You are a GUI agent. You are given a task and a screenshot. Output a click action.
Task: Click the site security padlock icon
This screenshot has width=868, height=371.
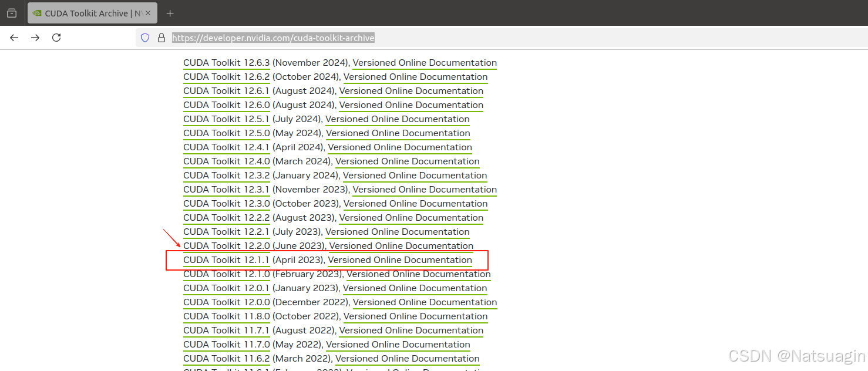(x=162, y=38)
